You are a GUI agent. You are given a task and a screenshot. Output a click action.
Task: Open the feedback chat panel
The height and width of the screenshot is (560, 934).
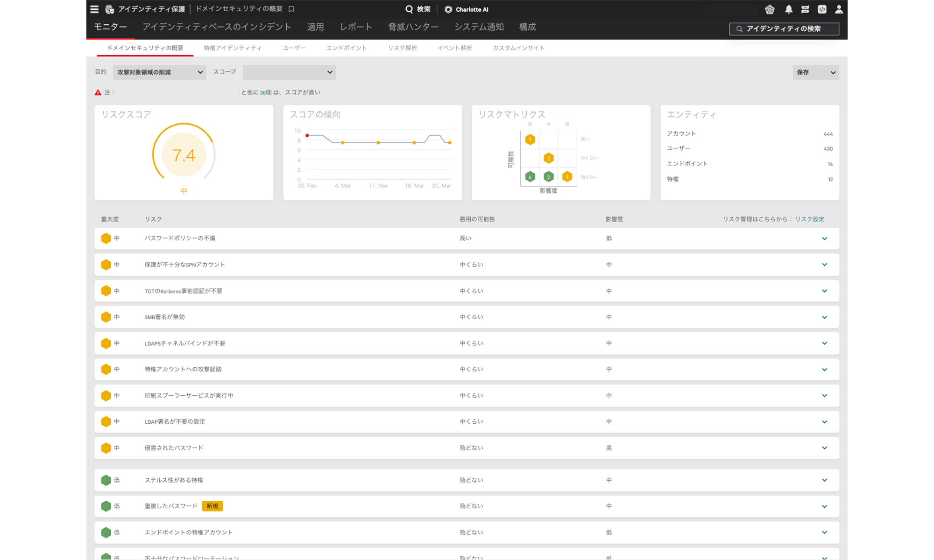(806, 9)
